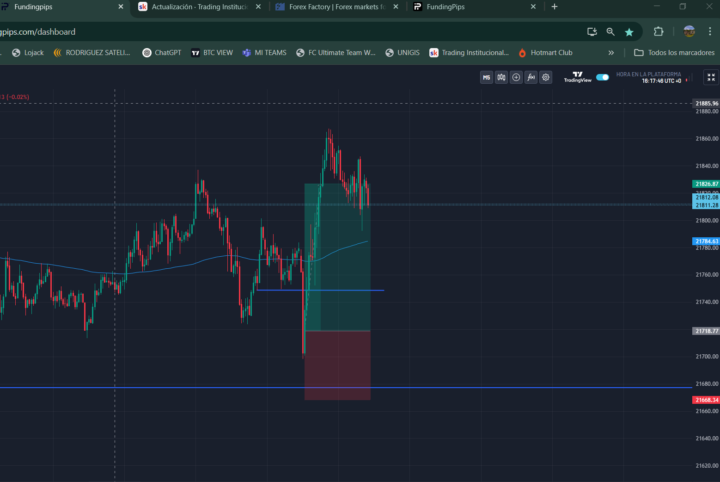Open the ChatGPT bookmark
Screen dimensions: 720x482
click(x=161, y=52)
